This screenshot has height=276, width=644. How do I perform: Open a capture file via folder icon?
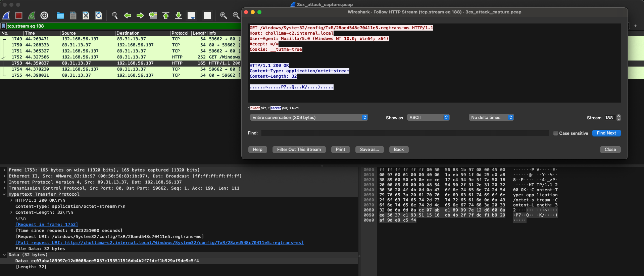(60, 15)
